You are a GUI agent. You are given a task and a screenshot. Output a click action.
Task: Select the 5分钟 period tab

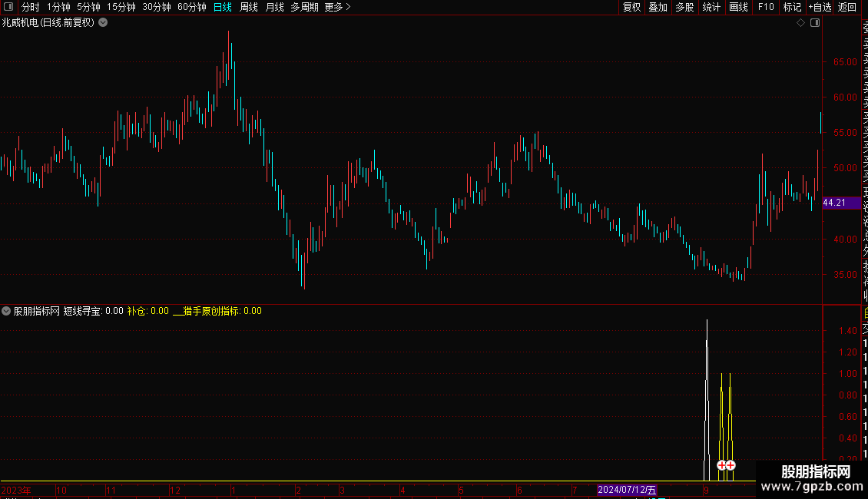(x=88, y=7)
